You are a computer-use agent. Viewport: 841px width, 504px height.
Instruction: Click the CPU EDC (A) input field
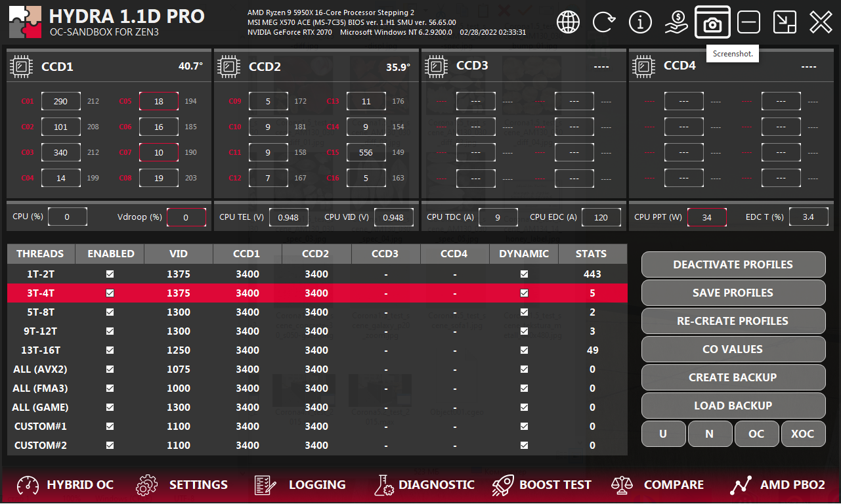[601, 217]
